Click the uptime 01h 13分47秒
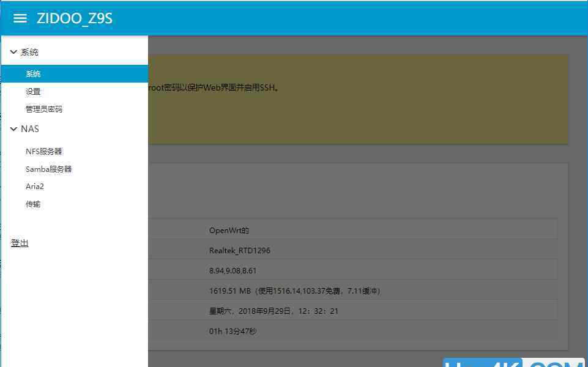Image resolution: width=588 pixels, height=367 pixels. coord(233,332)
